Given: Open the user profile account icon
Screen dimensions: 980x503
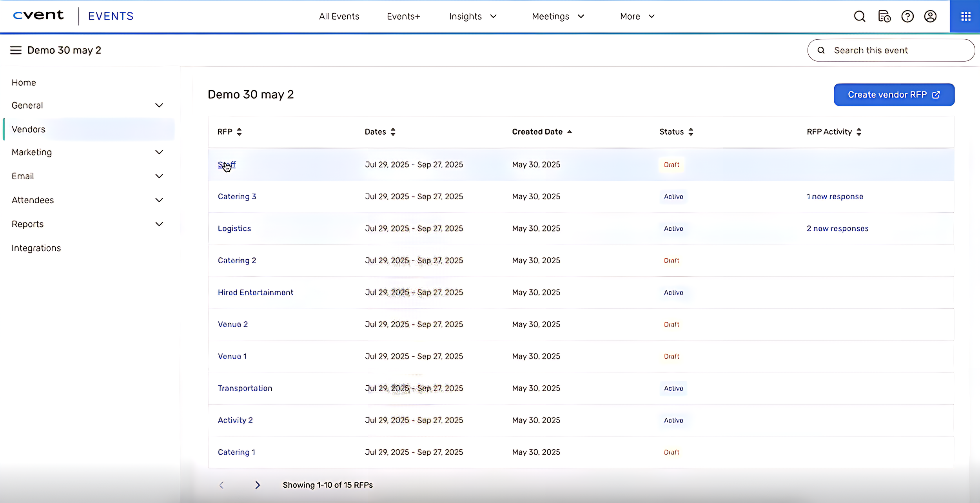Looking at the screenshot, I should click(930, 16).
